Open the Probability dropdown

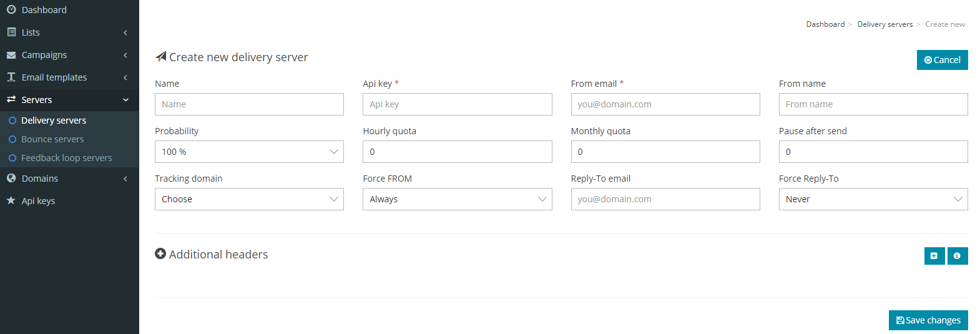click(x=249, y=152)
